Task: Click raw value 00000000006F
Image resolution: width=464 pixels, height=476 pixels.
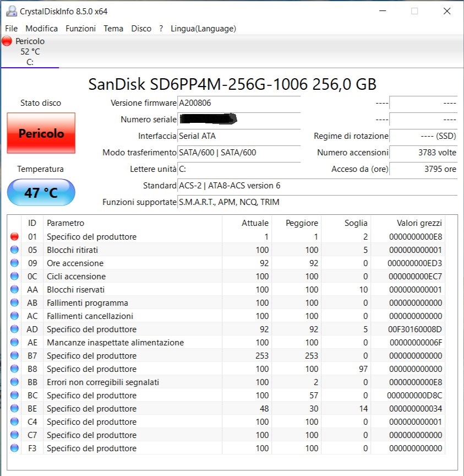Action: click(416, 343)
